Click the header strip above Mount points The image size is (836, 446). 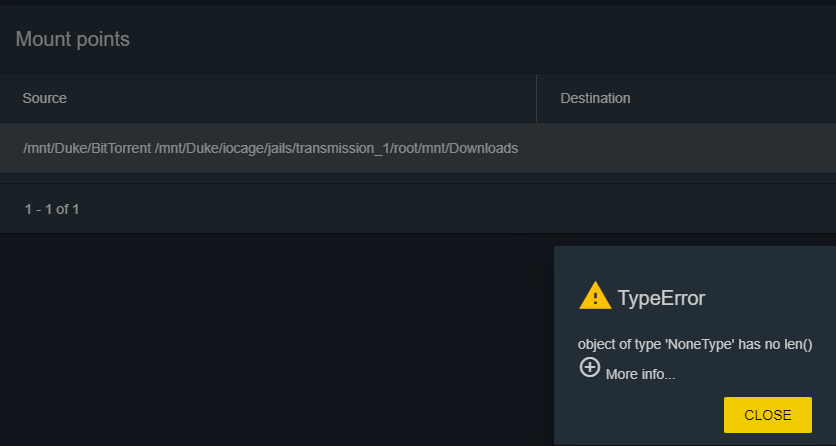pyautogui.click(x=418, y=3)
